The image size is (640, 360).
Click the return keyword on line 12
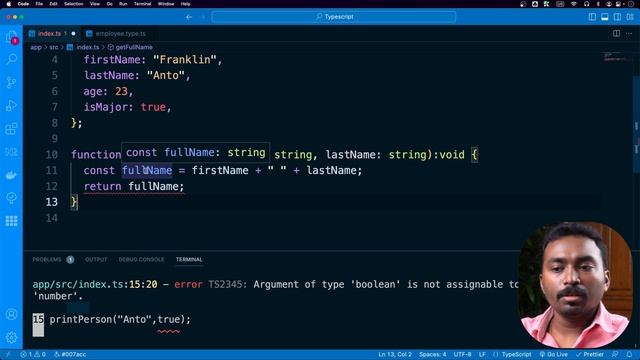[x=102, y=187]
